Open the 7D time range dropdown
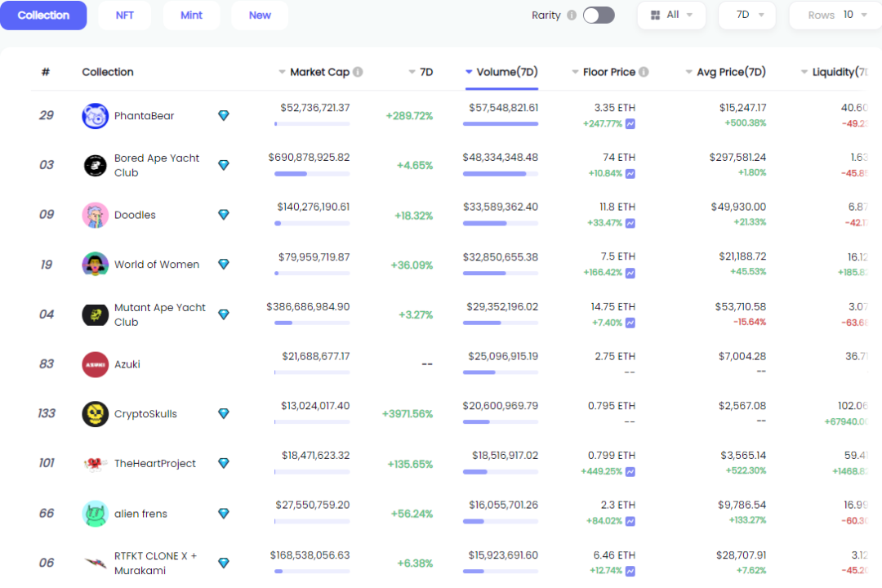Screen dimensions: 882x588 747,16
